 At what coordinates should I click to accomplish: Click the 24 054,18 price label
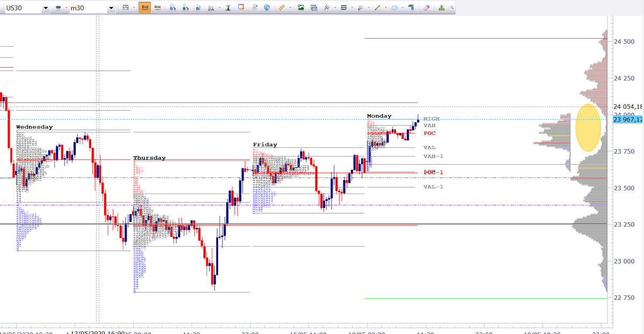pyautogui.click(x=627, y=106)
